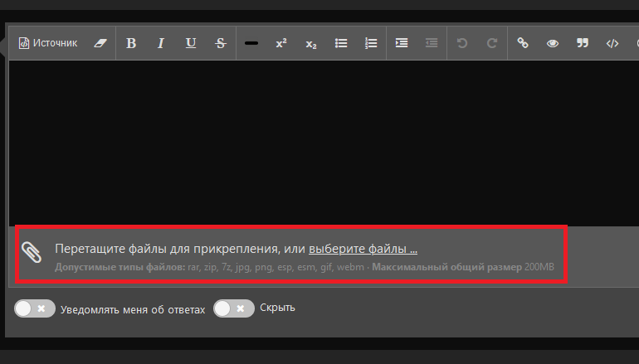Enable Уведомлять меня об ответах toggle
Screen dimensions: 639x364
(35, 308)
